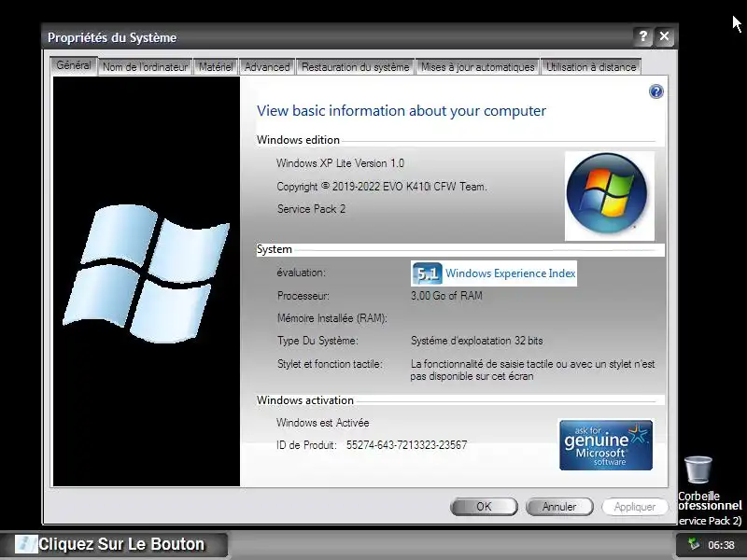Click Systéme d'exploatation 32 bits text
Viewport: 747px width, 560px height.
coord(476,341)
